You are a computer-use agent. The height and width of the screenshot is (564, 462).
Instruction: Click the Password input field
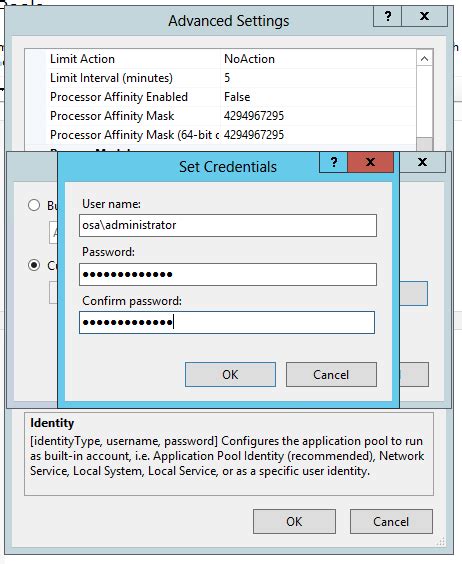(228, 274)
